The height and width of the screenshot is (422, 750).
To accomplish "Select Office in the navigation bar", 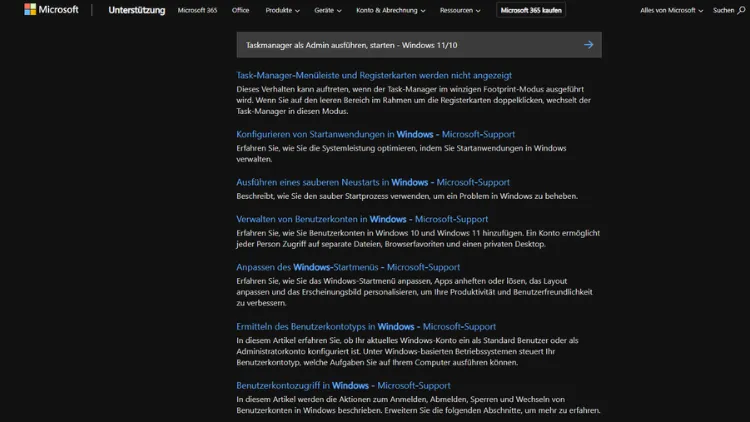I will pyautogui.click(x=240, y=10).
